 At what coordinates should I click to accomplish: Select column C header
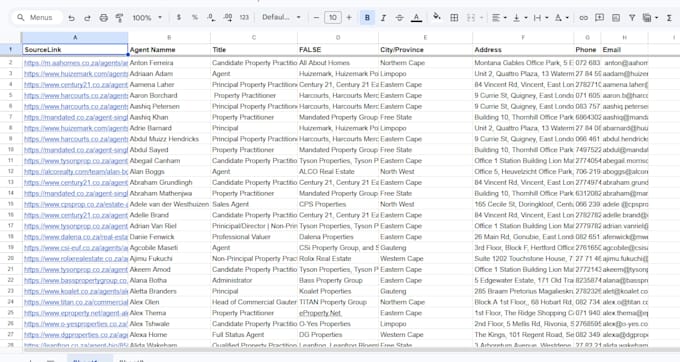(254, 38)
